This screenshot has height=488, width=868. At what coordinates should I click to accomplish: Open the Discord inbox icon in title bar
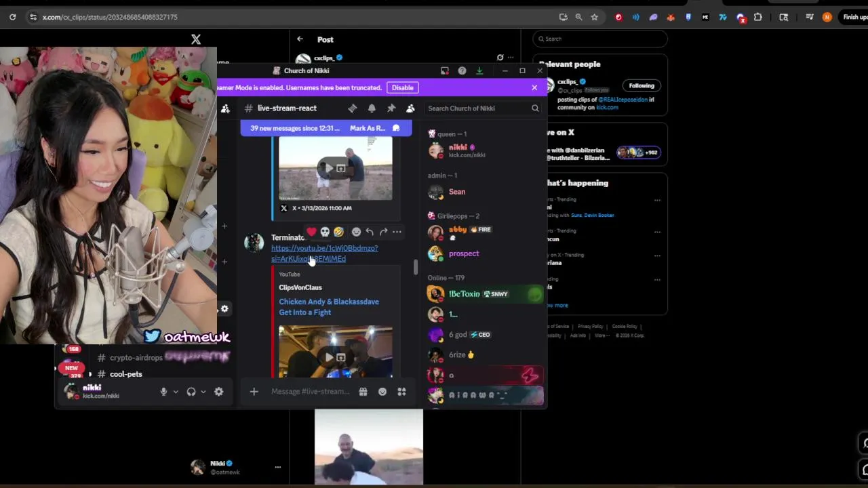tap(445, 70)
